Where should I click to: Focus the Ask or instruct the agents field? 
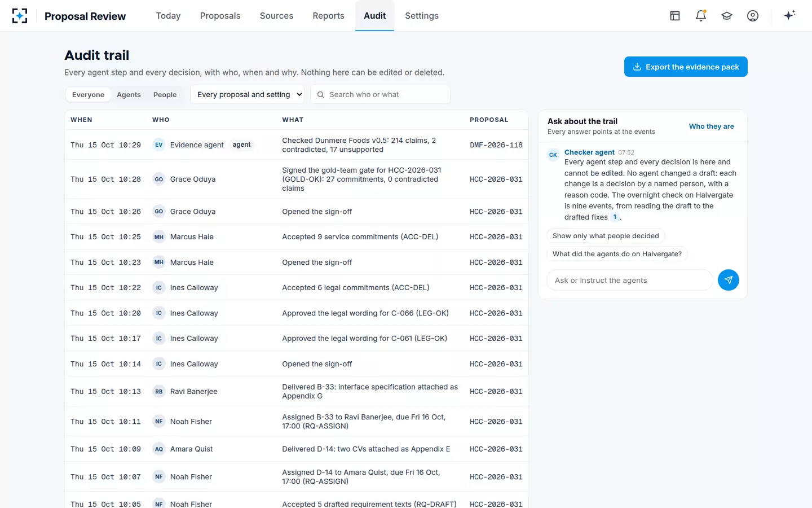630,280
